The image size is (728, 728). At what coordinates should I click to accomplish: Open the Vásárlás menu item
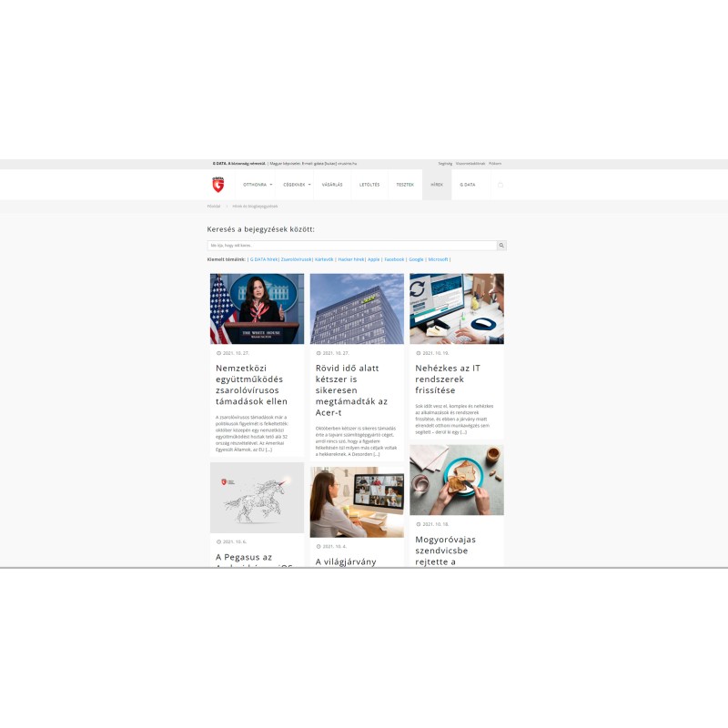[x=332, y=185]
